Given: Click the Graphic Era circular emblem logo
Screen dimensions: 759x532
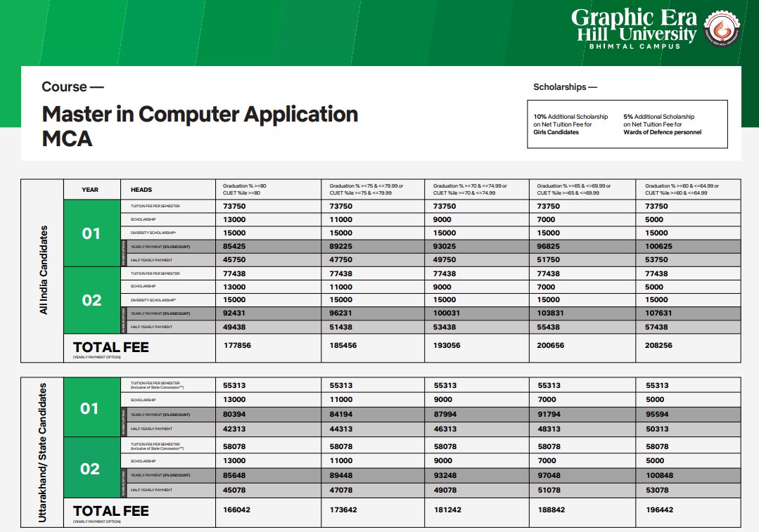Looking at the screenshot, I should point(722,30).
